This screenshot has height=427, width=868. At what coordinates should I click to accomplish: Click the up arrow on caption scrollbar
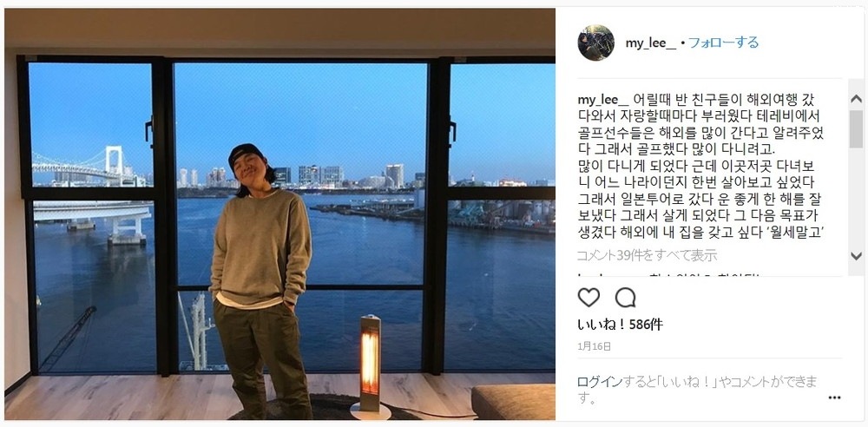coord(856,99)
